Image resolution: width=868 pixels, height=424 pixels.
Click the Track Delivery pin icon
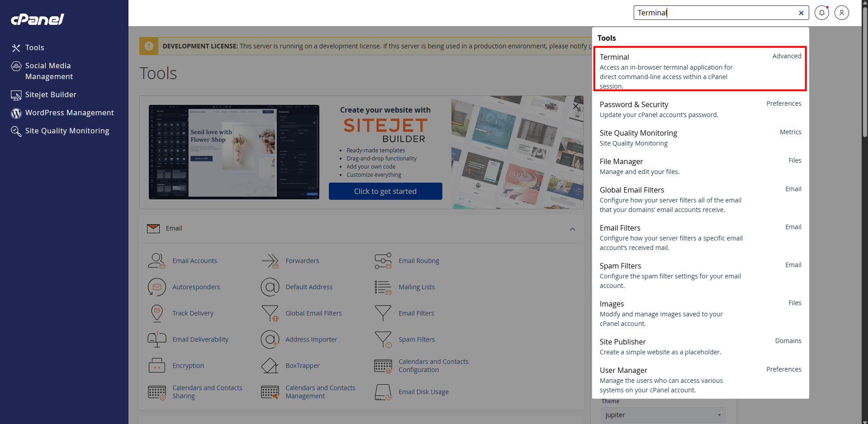click(157, 313)
